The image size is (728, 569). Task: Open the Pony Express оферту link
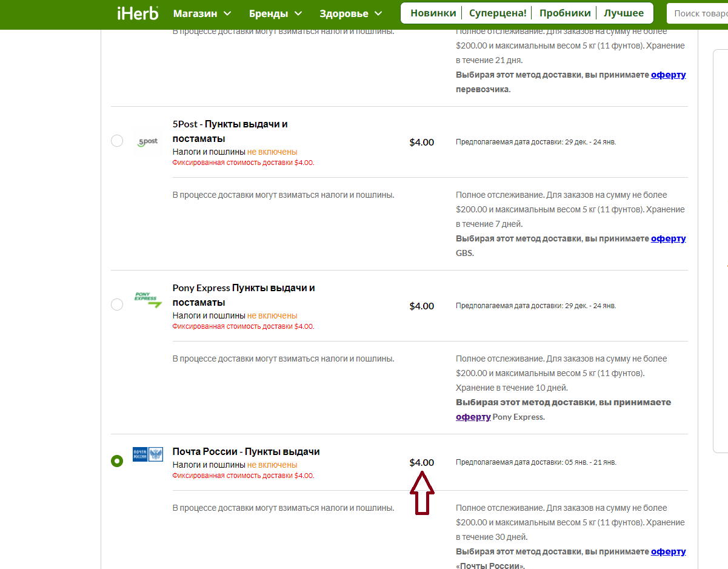pyautogui.click(x=473, y=417)
